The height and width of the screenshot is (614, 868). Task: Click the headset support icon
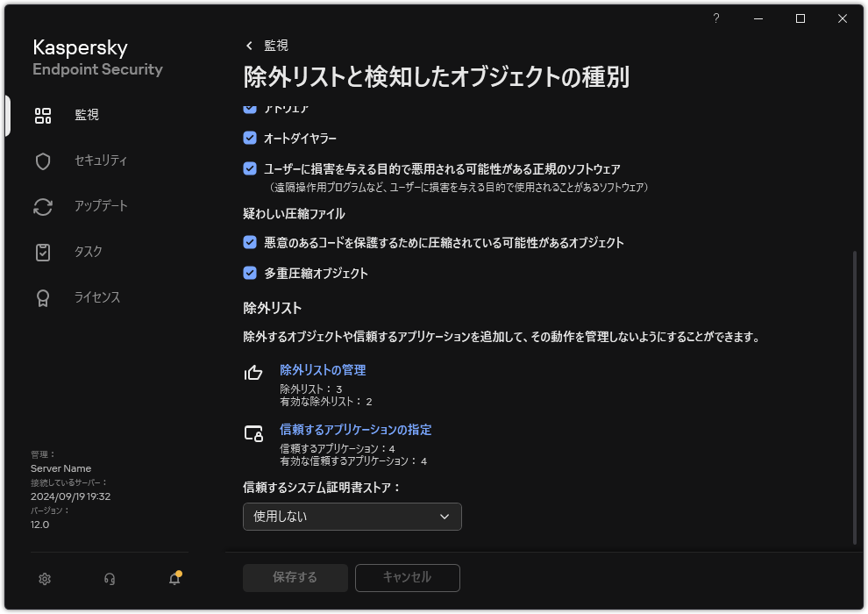tap(109, 579)
